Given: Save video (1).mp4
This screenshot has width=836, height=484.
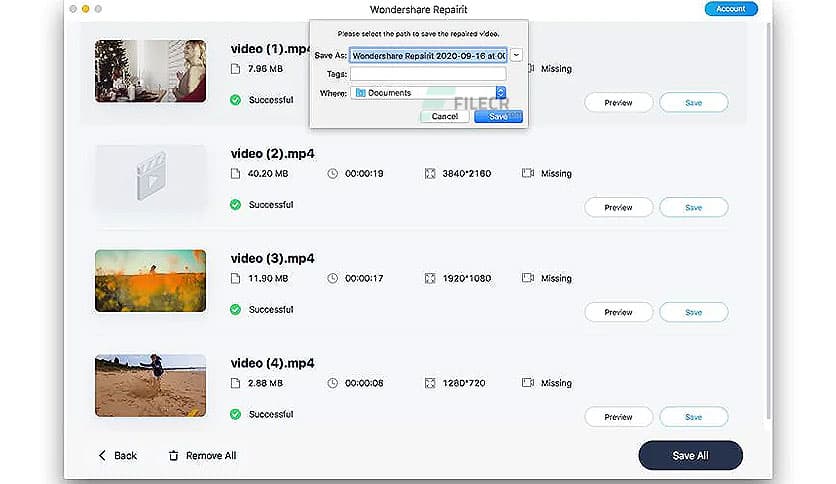Looking at the screenshot, I should click(694, 102).
